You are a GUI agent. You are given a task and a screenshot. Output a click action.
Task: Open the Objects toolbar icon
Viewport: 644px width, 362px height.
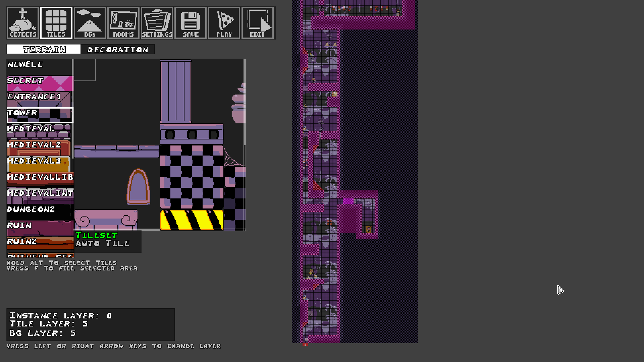23,23
